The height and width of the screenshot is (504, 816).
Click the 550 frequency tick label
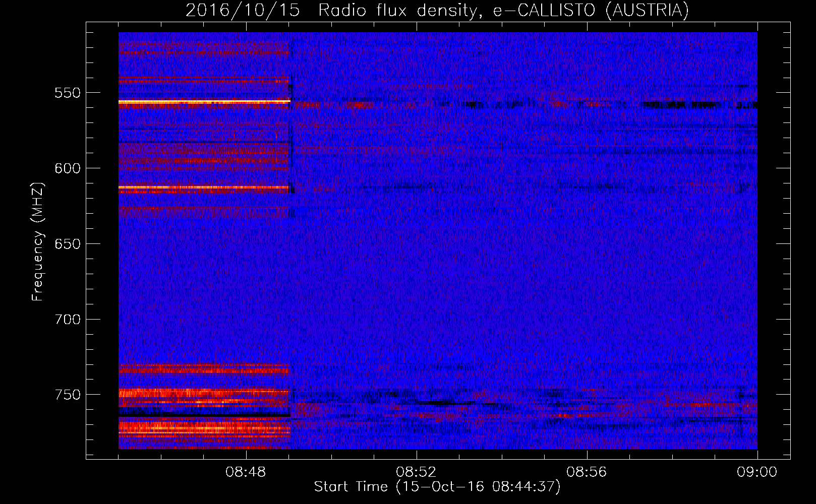(x=68, y=93)
